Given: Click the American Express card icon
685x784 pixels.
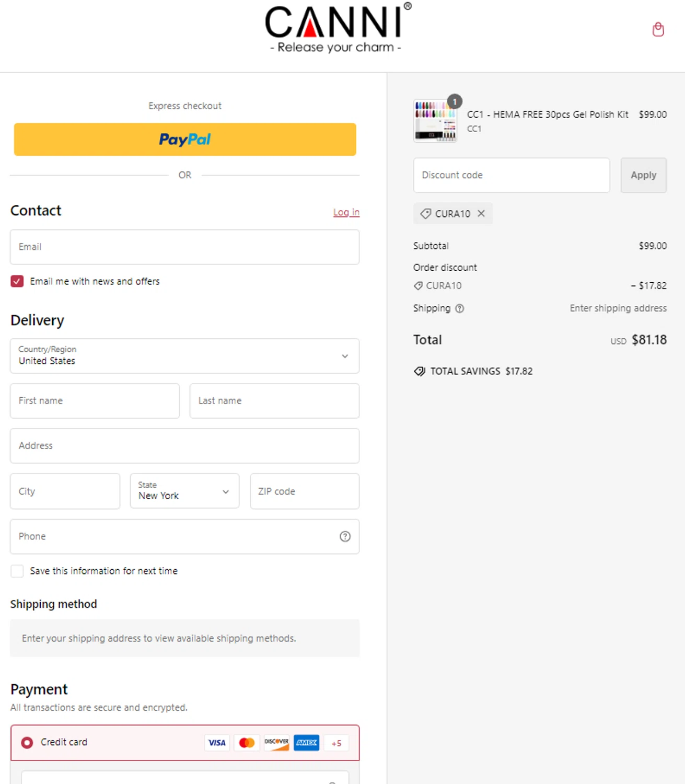Looking at the screenshot, I should [306, 743].
